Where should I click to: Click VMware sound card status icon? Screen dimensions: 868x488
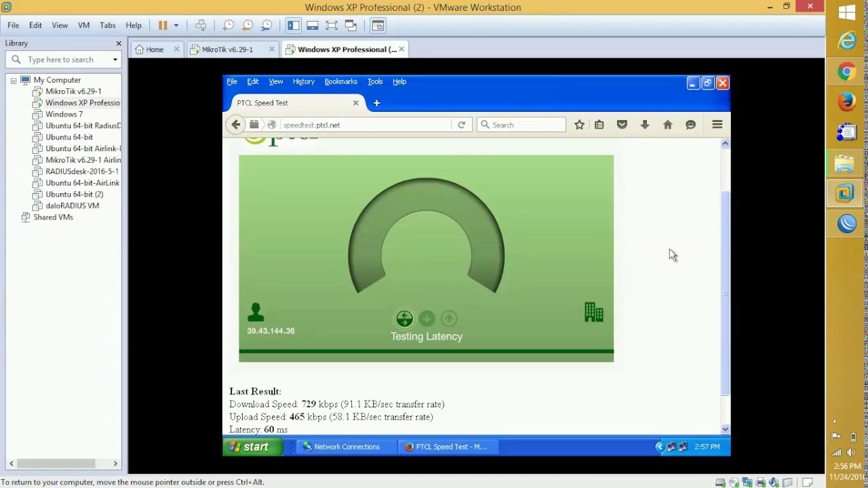(x=774, y=483)
